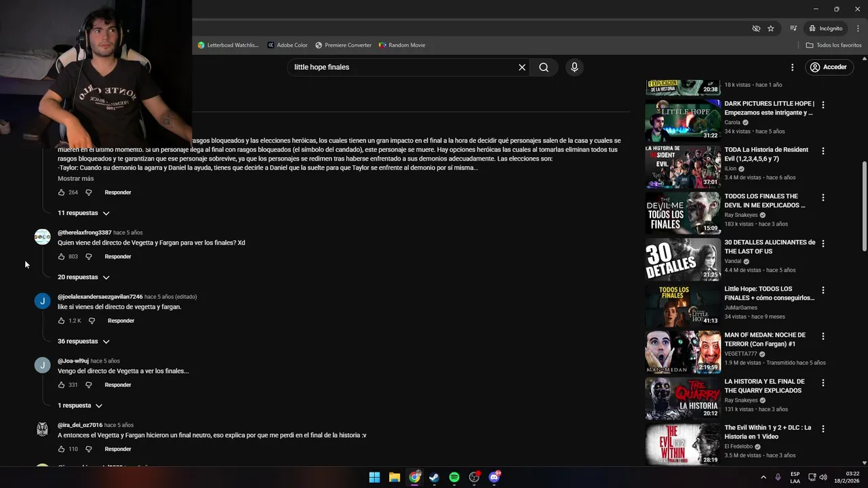Expand 1 respuesta reply
Viewport: 868px width, 488px height.
(x=80, y=405)
